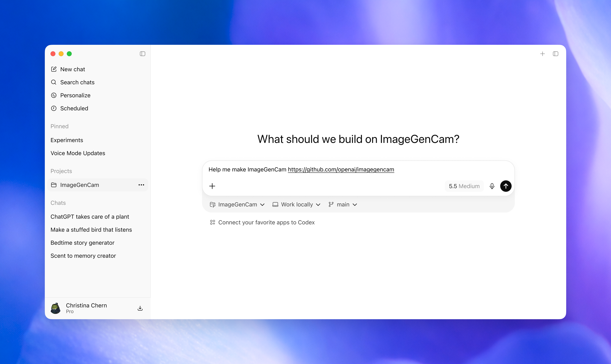Open the Scheduled section
This screenshot has height=364, width=611.
coord(98,108)
